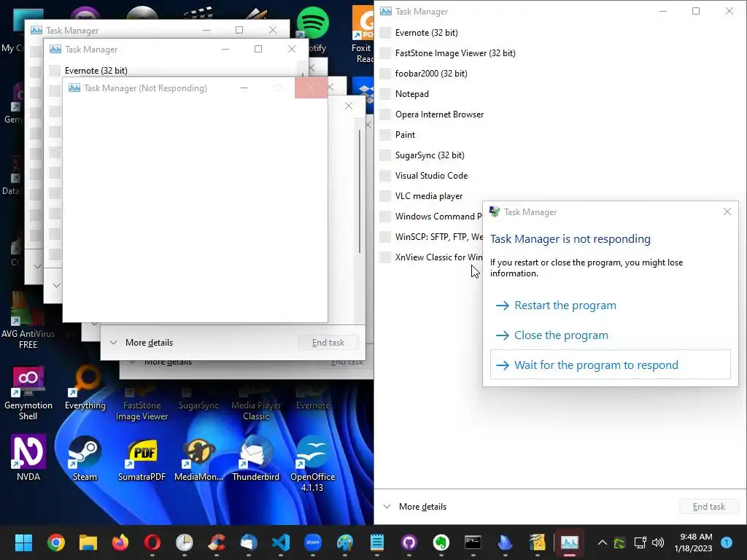
Task: Click the overlapped Task Manager scrollbar
Action: 359,190
